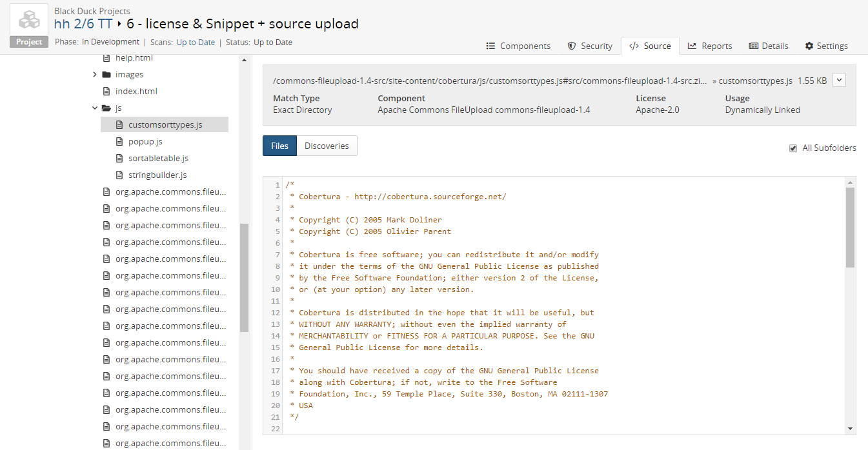
Task: Select the Discoveries button
Action: (x=327, y=146)
